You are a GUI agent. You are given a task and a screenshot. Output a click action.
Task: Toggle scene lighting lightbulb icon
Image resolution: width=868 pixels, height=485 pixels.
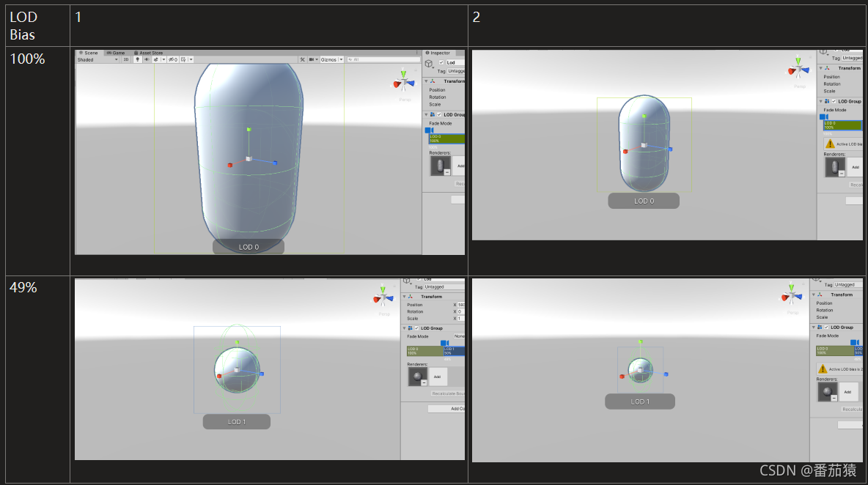137,60
